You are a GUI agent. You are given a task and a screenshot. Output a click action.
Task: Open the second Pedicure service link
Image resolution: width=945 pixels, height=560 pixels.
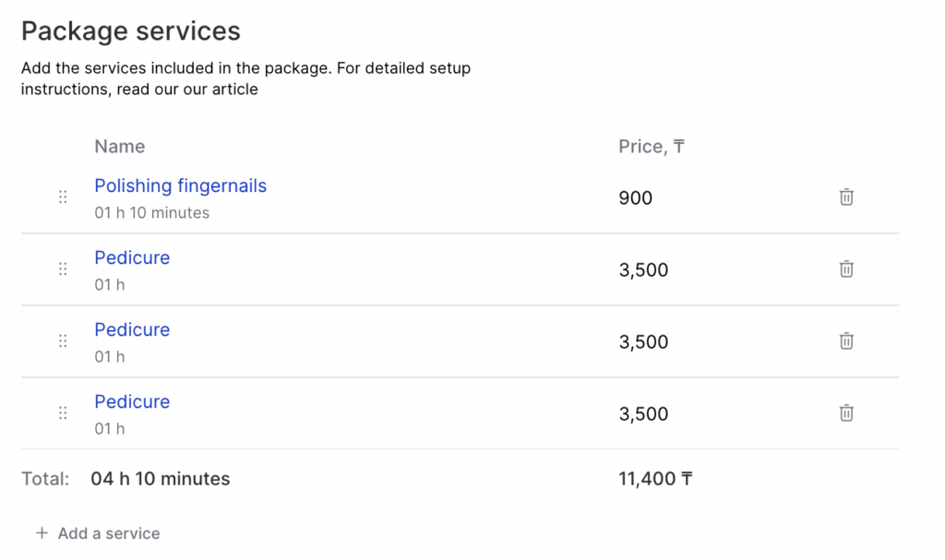(x=132, y=329)
